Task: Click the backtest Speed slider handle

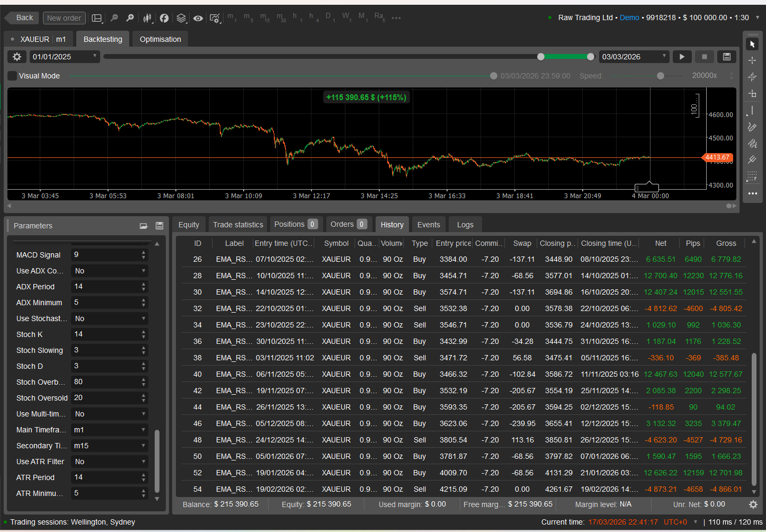Action: pos(660,76)
